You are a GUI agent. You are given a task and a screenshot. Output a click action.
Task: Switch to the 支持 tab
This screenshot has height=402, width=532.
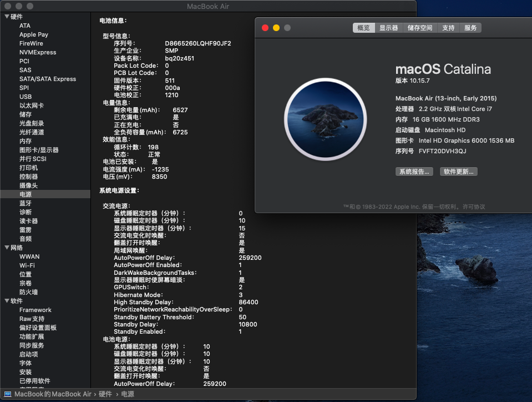[448, 27]
